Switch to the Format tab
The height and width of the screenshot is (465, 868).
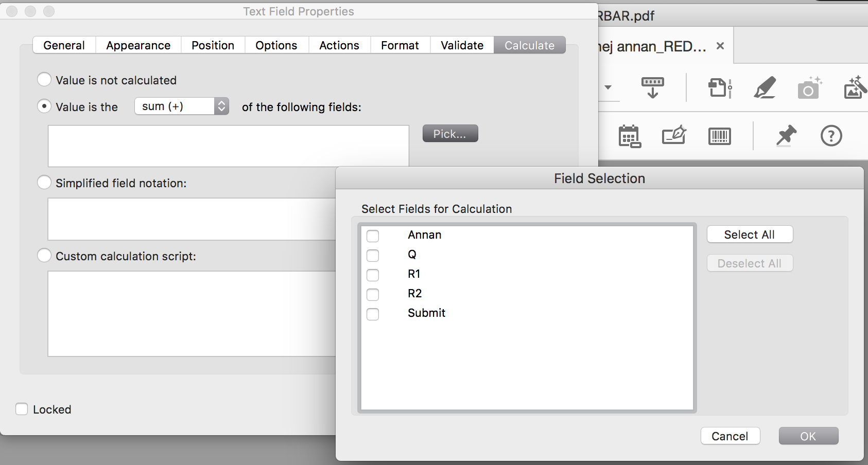click(400, 45)
